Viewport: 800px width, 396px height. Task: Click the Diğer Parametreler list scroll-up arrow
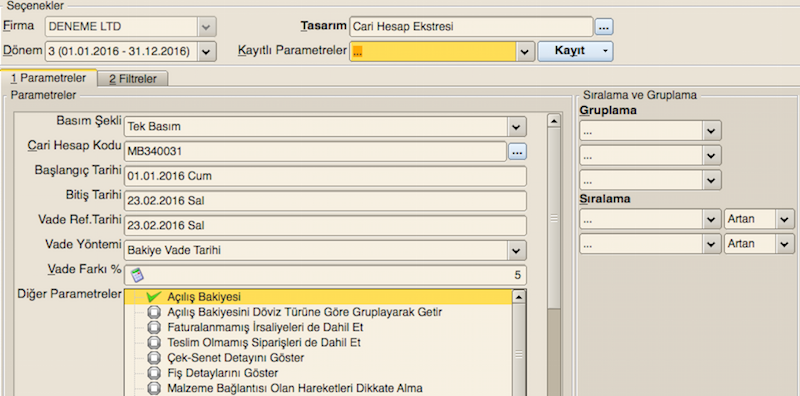coord(519,296)
